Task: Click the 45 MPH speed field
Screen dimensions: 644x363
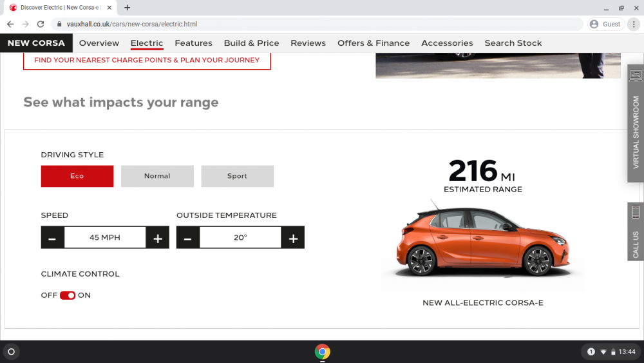Action: coord(105,237)
